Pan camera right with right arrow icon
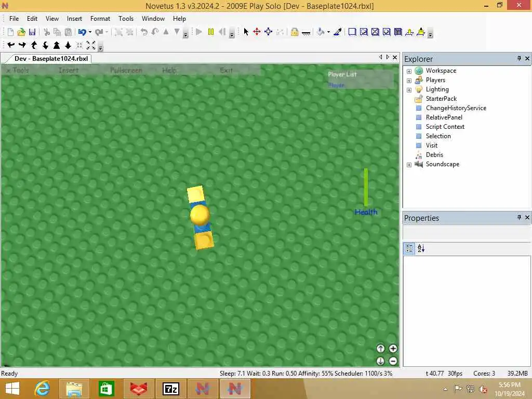The height and width of the screenshot is (399, 532). click(22, 45)
